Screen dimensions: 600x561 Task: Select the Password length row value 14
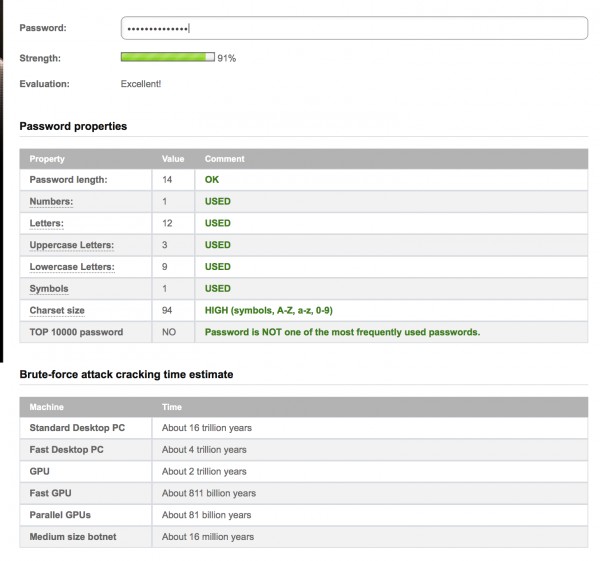point(167,179)
